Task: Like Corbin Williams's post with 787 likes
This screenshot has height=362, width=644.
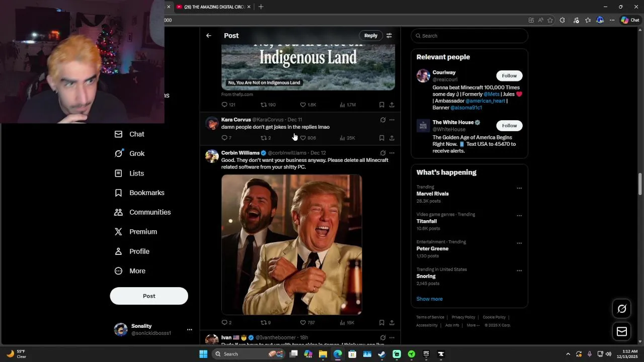Action: click(x=307, y=323)
